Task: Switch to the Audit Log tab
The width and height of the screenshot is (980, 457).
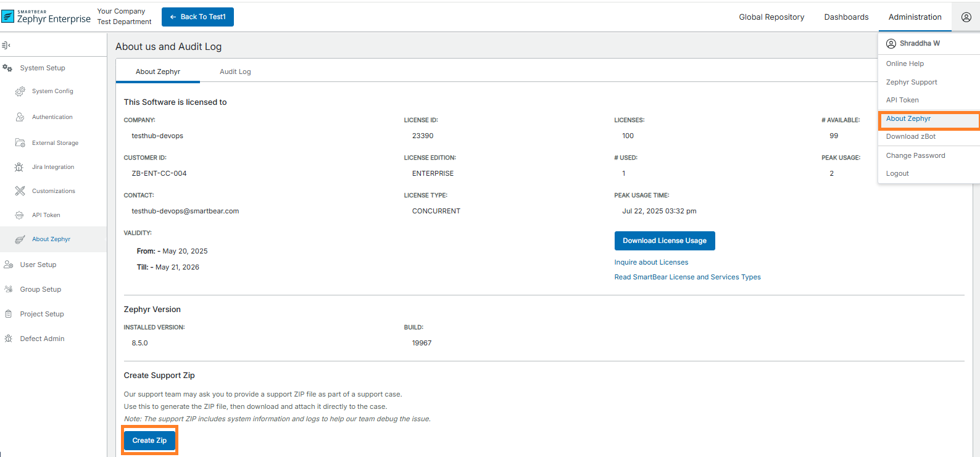Action: [x=235, y=72]
